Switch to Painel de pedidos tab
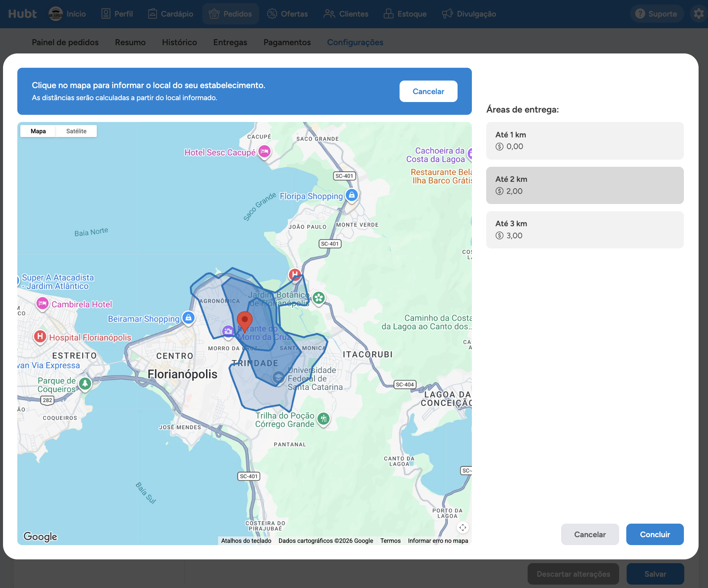 point(65,42)
